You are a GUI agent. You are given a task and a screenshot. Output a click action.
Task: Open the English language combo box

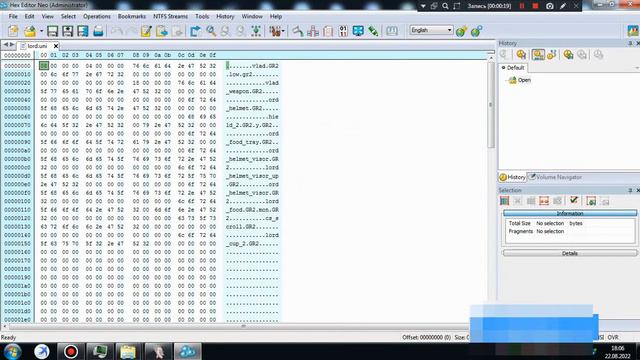pos(431,30)
